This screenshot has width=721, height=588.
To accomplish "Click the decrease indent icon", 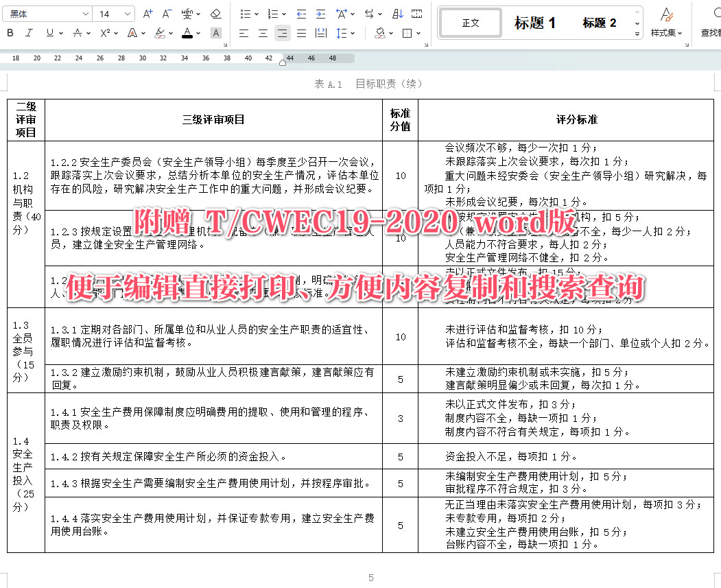I will pos(300,12).
